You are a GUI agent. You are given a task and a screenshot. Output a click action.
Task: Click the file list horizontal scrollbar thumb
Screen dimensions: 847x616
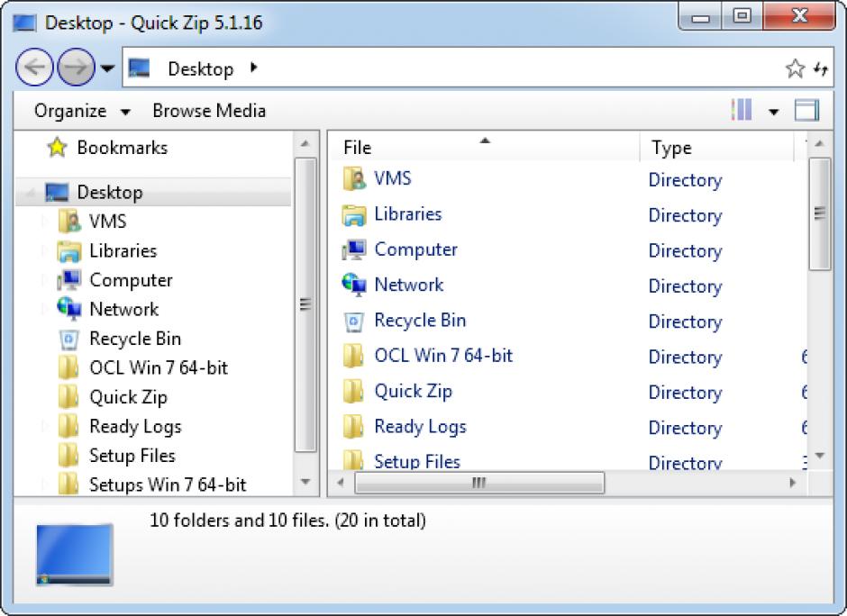click(x=479, y=483)
